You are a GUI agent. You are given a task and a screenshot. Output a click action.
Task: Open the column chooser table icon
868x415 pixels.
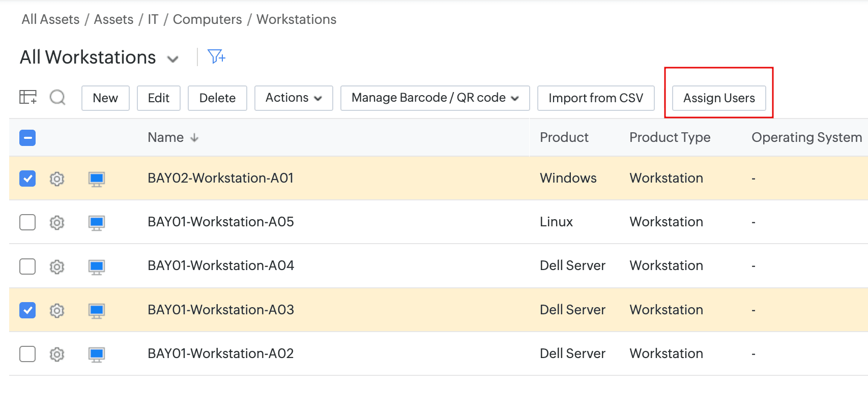pyautogui.click(x=28, y=97)
